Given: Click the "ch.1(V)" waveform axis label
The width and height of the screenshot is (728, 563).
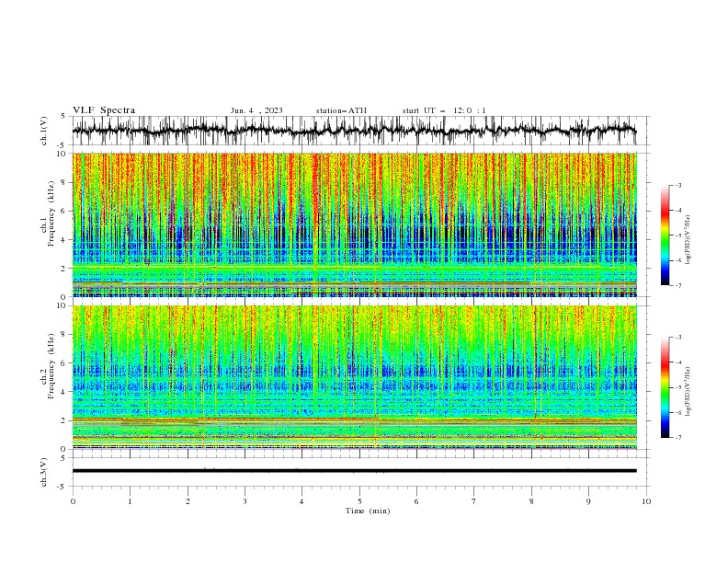Looking at the screenshot, I should [x=44, y=131].
